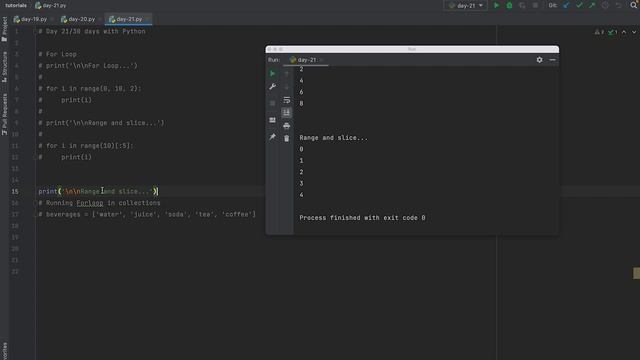Click '# for i in range(10)[:5]:' line

tap(86, 146)
